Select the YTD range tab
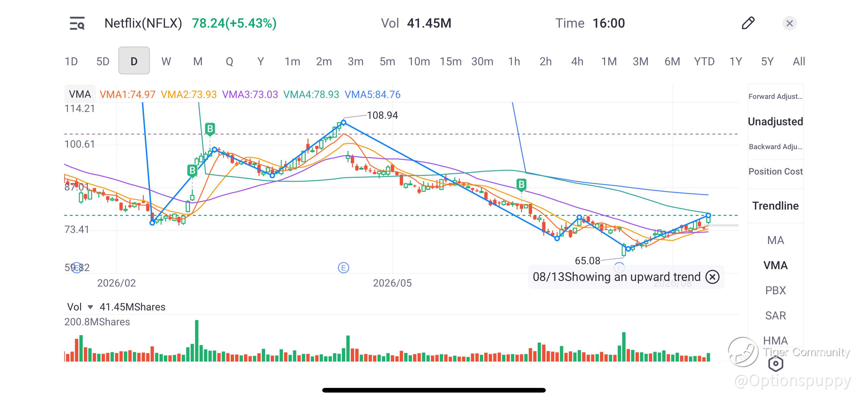The width and height of the screenshot is (868, 400). (x=704, y=61)
